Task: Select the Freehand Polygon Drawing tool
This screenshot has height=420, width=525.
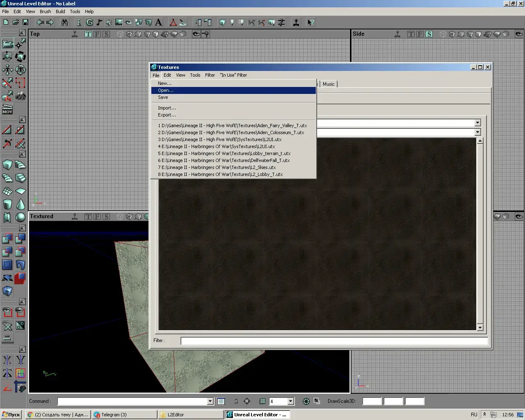Action: point(21,83)
